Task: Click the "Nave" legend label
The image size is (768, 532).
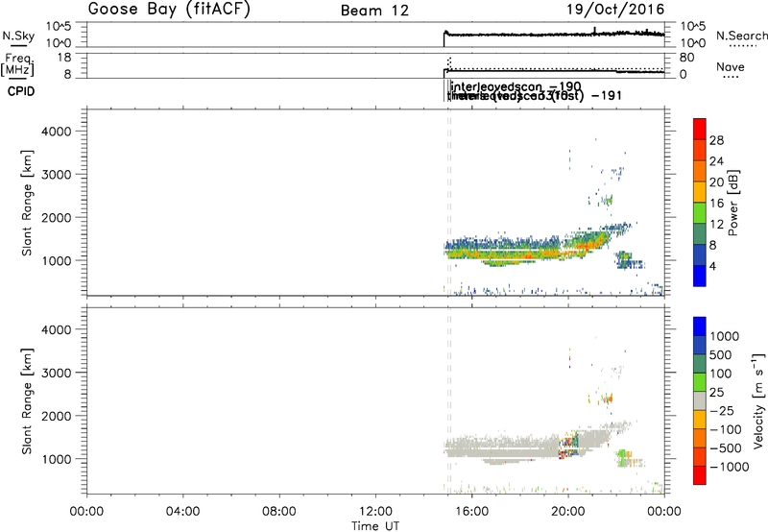Action: pos(731,66)
